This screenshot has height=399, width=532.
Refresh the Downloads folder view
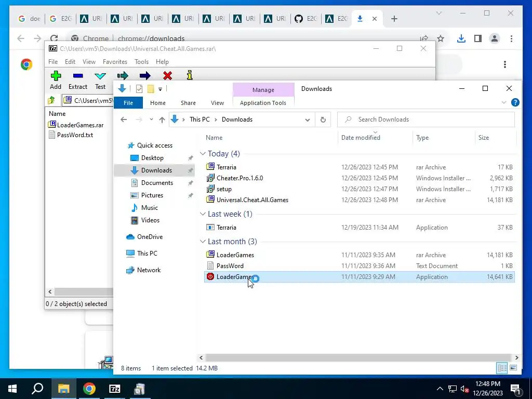(323, 120)
